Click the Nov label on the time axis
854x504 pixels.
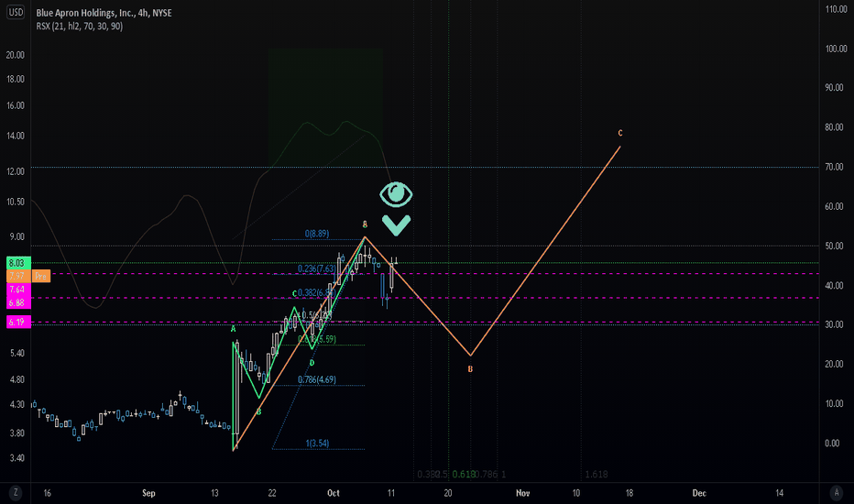[x=523, y=493]
